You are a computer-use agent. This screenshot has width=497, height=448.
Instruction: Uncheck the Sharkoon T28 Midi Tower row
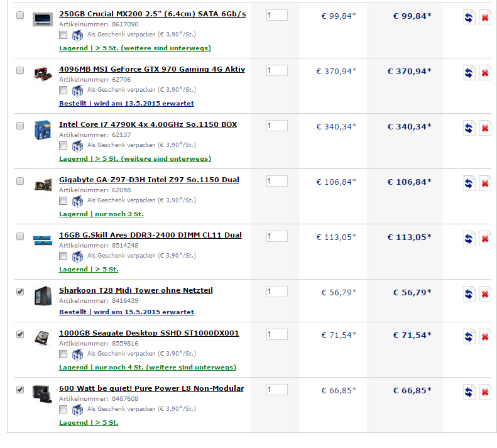[20, 292]
